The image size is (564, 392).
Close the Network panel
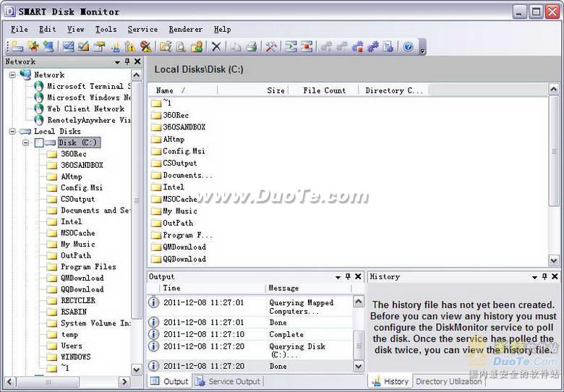pos(137,62)
